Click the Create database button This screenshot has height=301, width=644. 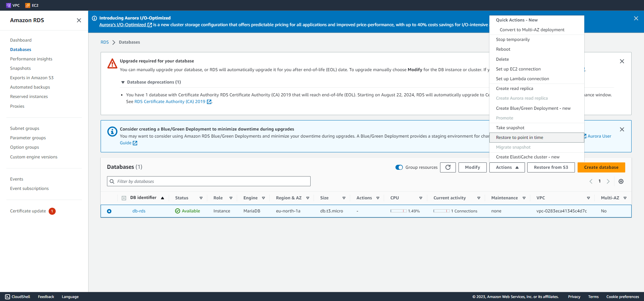(x=601, y=167)
